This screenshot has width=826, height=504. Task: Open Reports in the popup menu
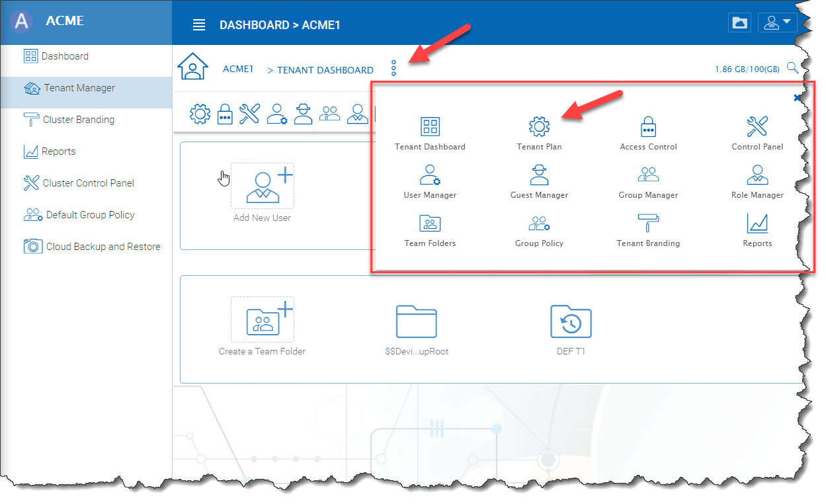(x=757, y=231)
